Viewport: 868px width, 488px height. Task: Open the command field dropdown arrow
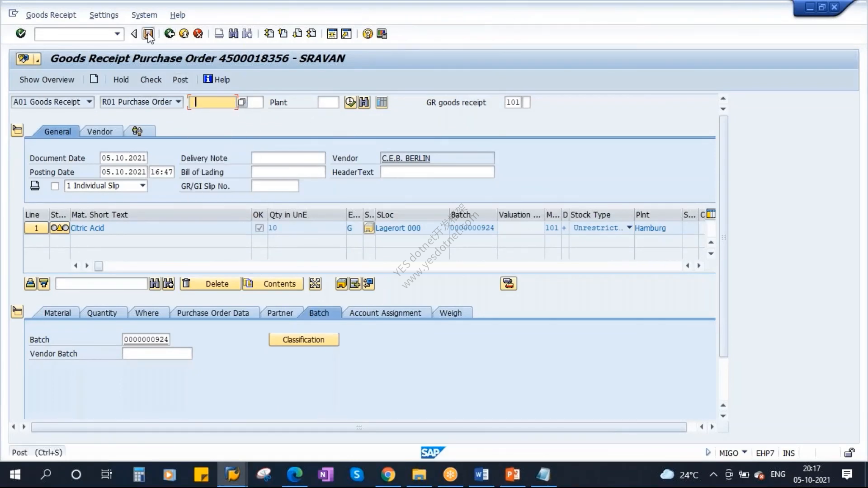(x=117, y=34)
